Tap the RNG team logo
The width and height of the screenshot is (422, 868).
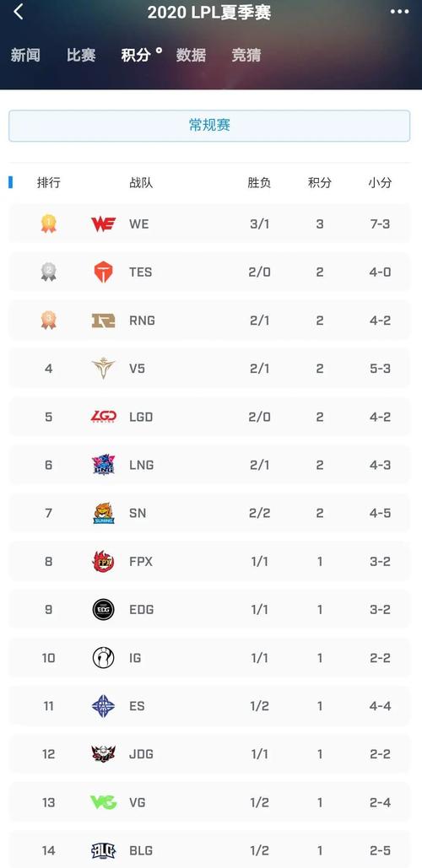[104, 320]
